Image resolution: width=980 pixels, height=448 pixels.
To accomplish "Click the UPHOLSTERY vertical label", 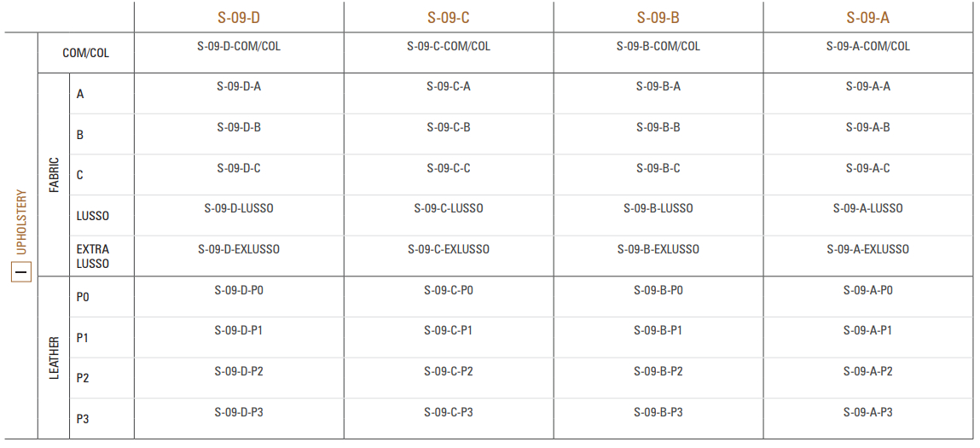I will point(21,222).
